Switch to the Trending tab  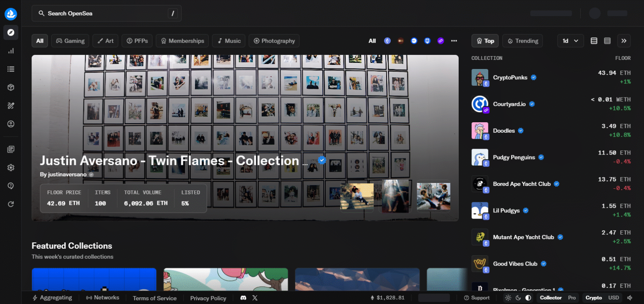[522, 41]
